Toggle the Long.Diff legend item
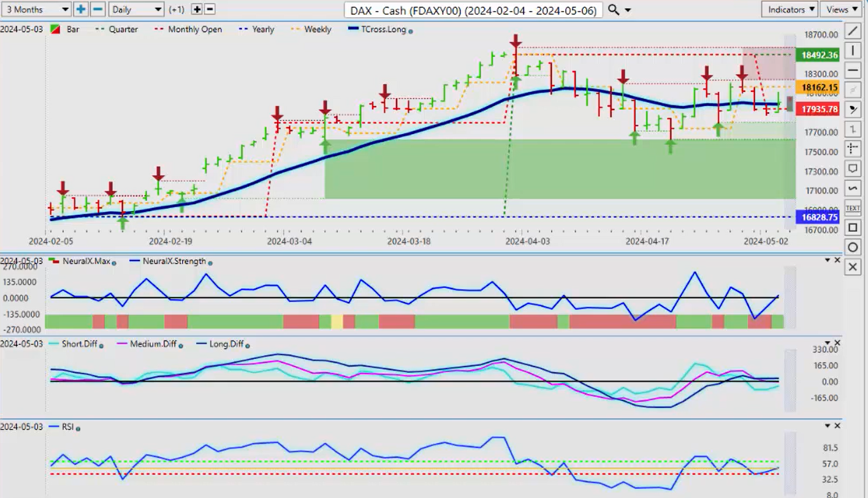This screenshot has height=498, width=868. tap(219, 344)
